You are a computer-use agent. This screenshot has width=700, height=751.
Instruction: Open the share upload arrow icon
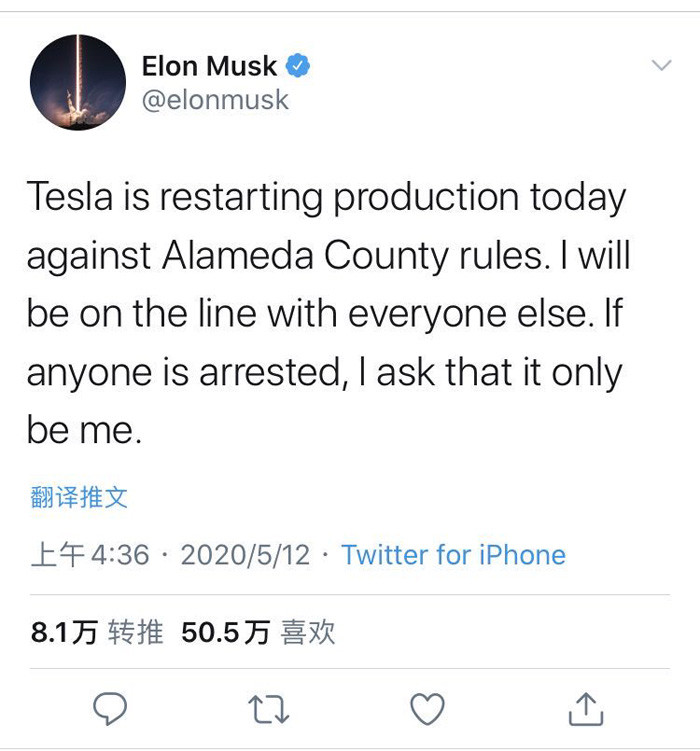click(586, 708)
